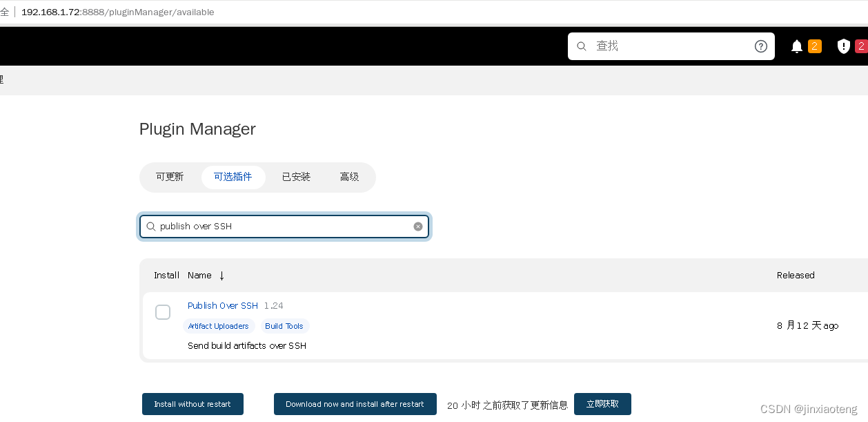
Task: Open the notifications bell icon
Action: pyautogui.click(x=797, y=46)
